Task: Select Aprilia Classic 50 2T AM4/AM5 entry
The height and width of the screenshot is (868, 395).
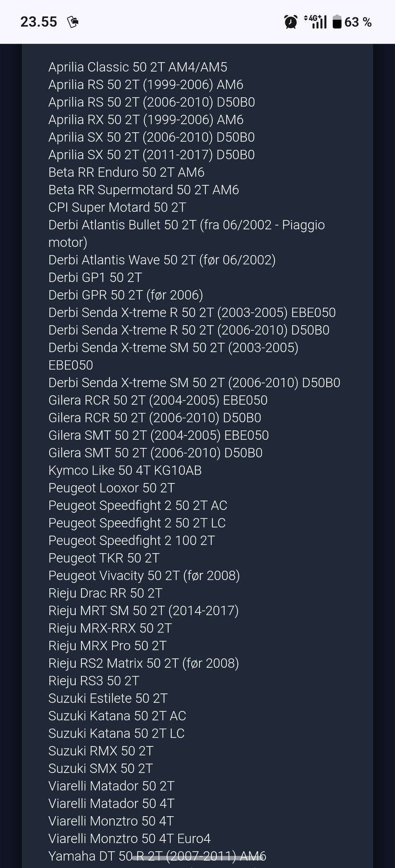Action: (x=138, y=67)
